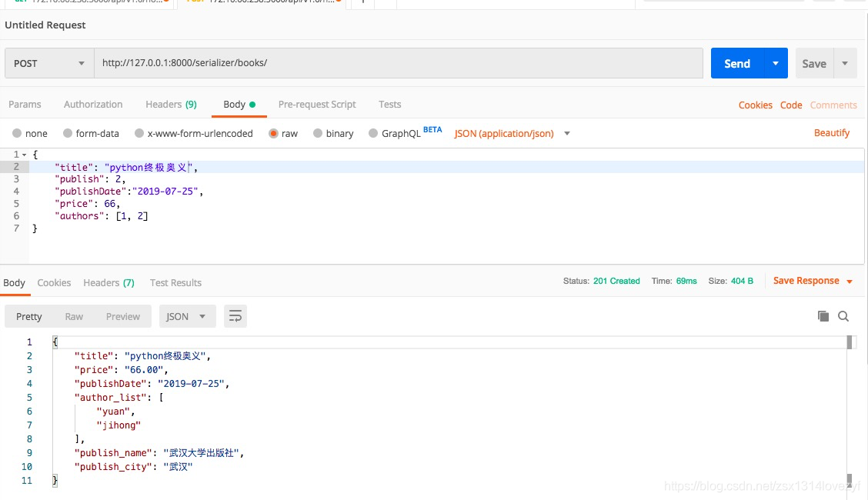Click the 69ms response time value
The height and width of the screenshot is (500, 868).
click(x=686, y=281)
